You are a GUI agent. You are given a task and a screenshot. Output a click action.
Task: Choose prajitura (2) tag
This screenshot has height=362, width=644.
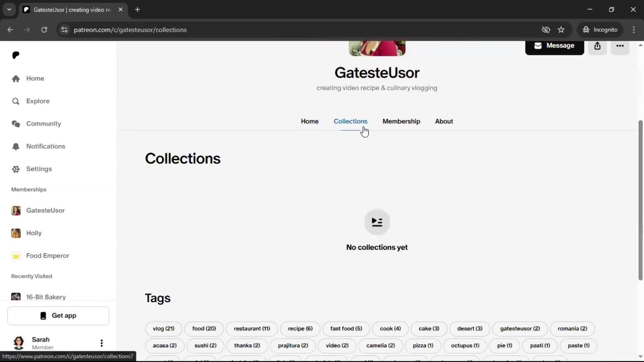coord(293,346)
